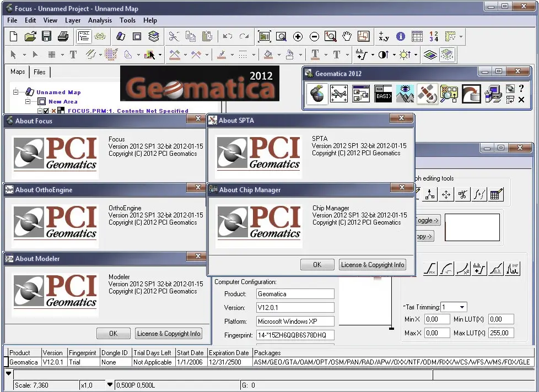Click the Max LUT(X) field showing 255,00

[501, 333]
